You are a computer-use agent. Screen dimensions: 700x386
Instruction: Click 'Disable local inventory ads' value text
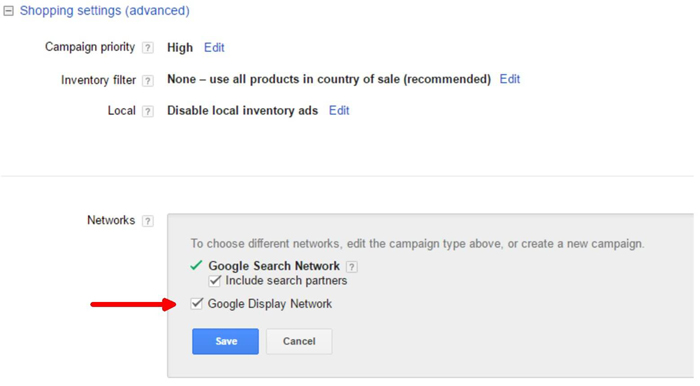pos(242,111)
